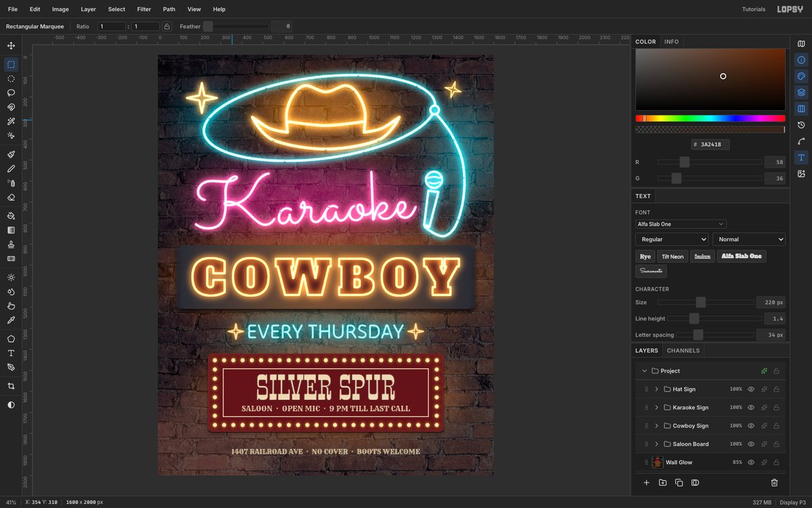Screen dimensions: 812x508
Task: Collapse the Project group
Action: (x=645, y=371)
